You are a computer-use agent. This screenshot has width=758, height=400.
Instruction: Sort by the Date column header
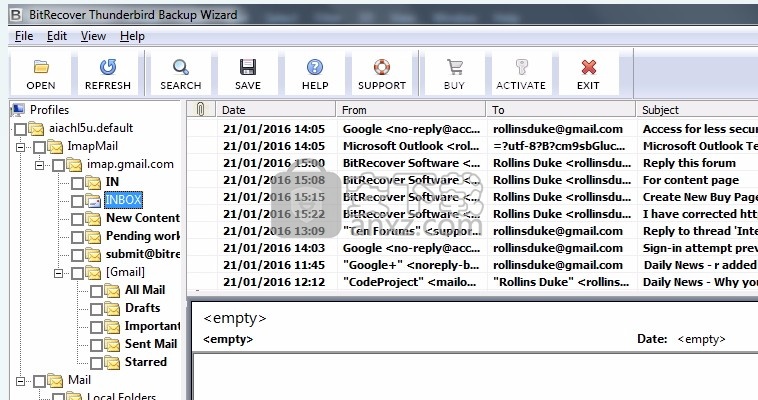(x=276, y=109)
